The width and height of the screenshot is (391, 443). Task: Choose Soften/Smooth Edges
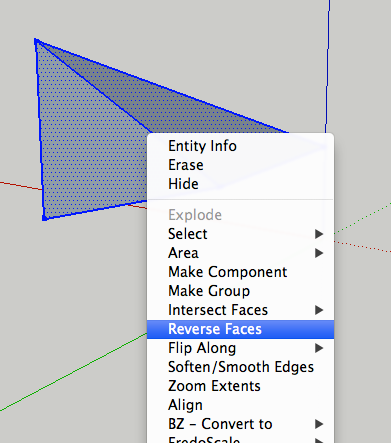pos(240,367)
